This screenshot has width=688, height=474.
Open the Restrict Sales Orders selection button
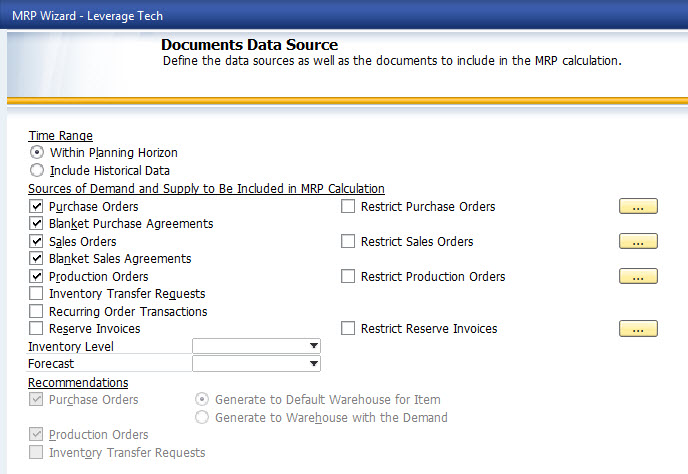[638, 242]
